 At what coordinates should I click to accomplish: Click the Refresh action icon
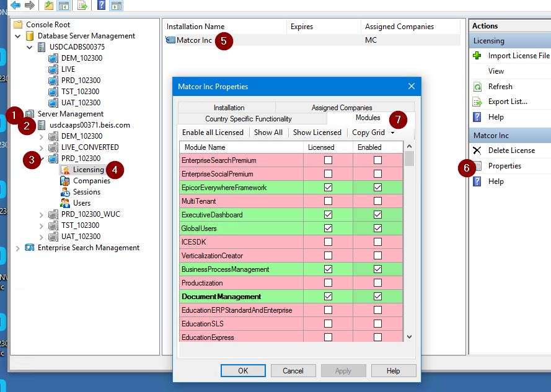tap(478, 87)
